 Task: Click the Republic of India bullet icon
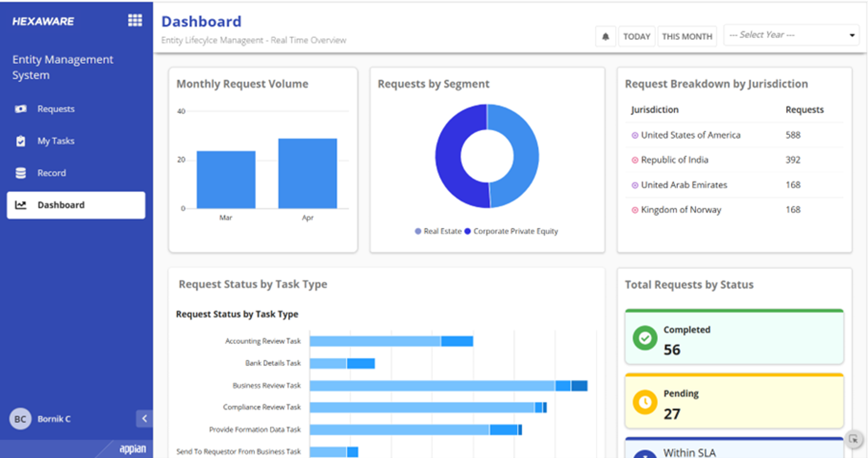pyautogui.click(x=635, y=160)
